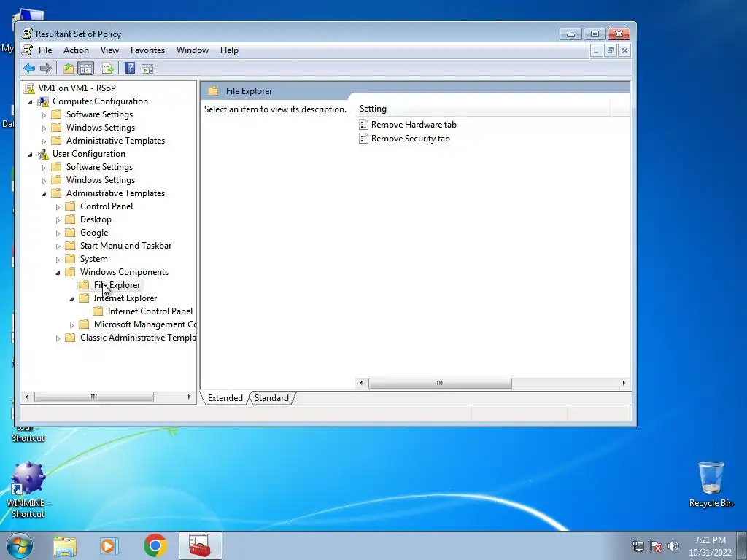Select the Remove Hardware tab setting
Image resolution: width=747 pixels, height=560 pixels.
[x=414, y=125]
